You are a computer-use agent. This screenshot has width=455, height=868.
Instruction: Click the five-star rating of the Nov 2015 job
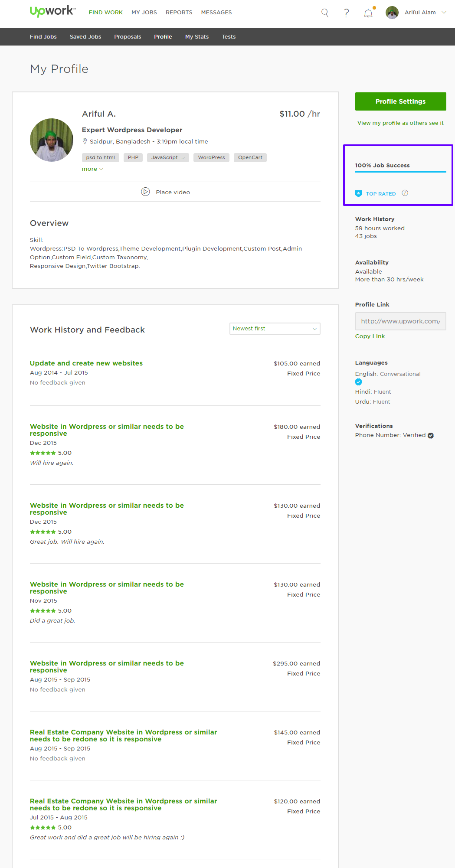43,611
